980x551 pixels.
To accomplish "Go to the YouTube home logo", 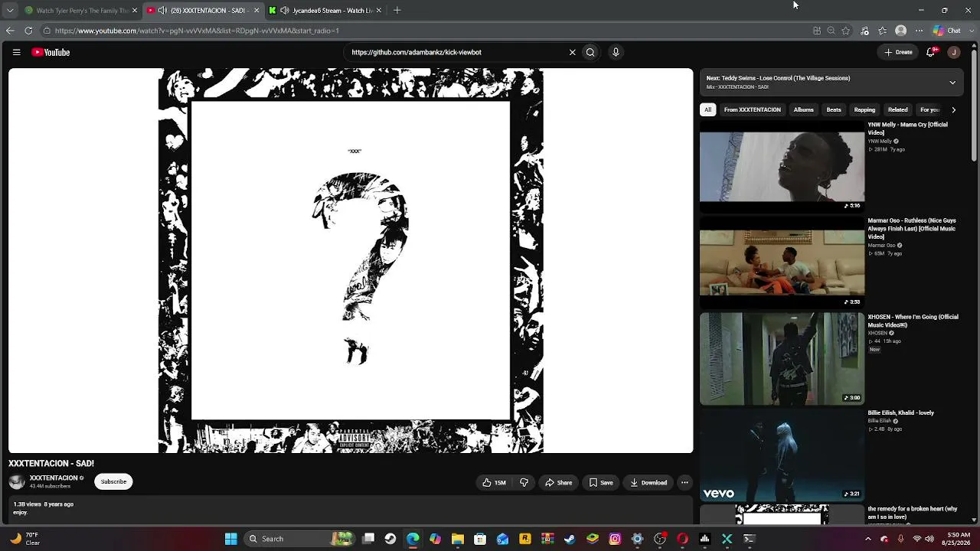I will tap(51, 52).
